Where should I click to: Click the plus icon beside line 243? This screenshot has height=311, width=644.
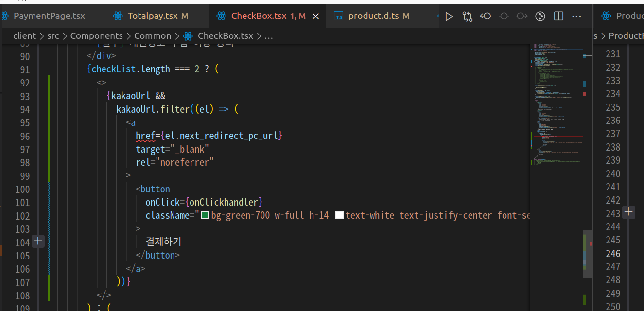[629, 212]
